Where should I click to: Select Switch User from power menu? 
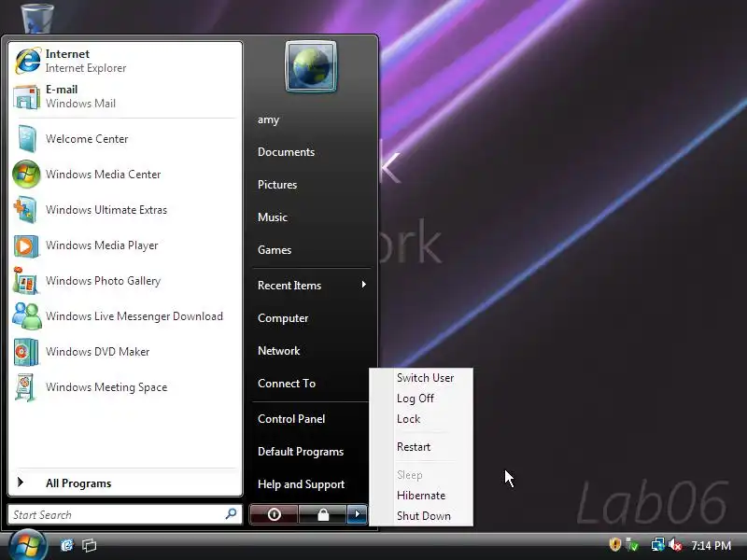click(425, 378)
